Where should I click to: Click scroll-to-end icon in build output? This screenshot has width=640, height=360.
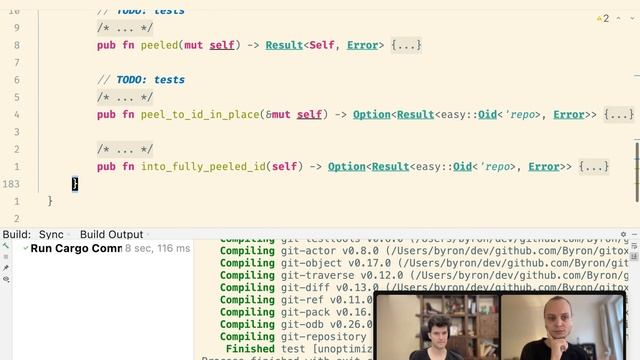click(634, 257)
